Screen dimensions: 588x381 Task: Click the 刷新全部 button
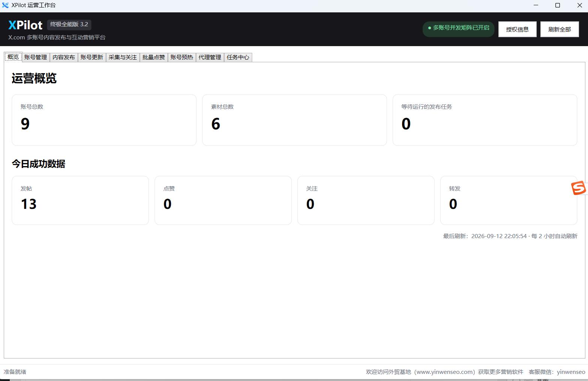[x=560, y=29]
